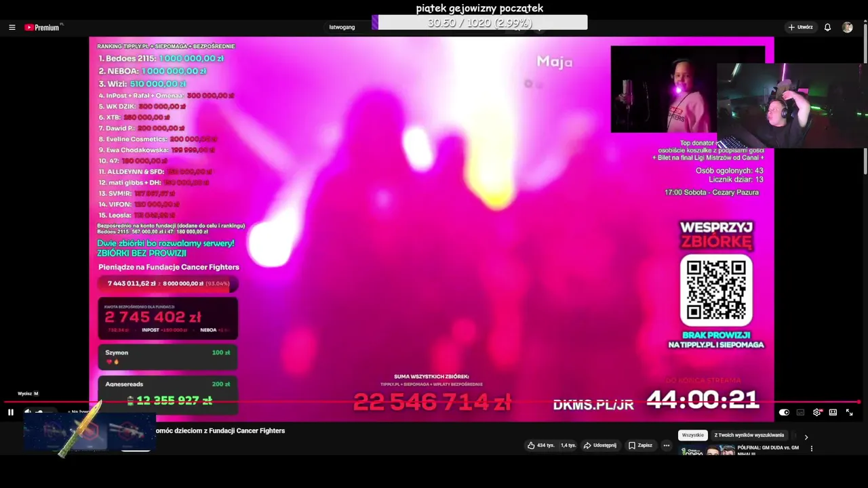Dislike the video showing 1,4 tys.
The width and height of the screenshot is (868, 488).
pos(567,445)
